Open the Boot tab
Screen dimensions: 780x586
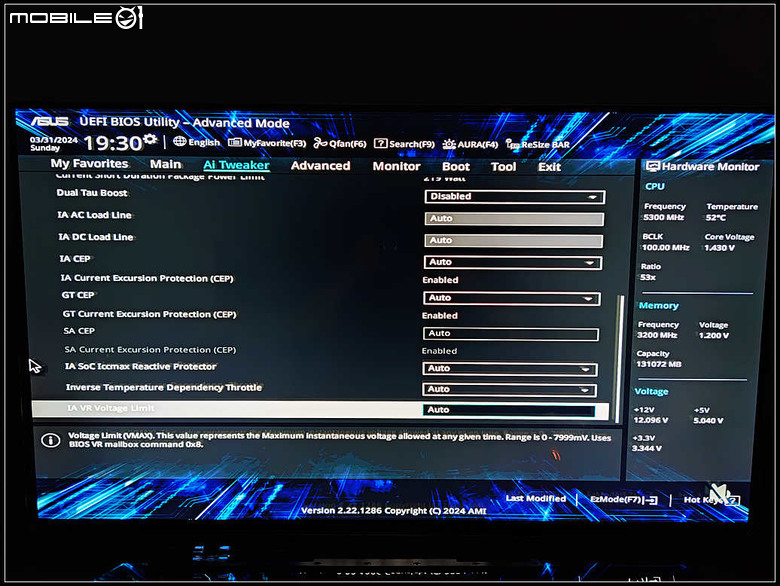(x=456, y=167)
